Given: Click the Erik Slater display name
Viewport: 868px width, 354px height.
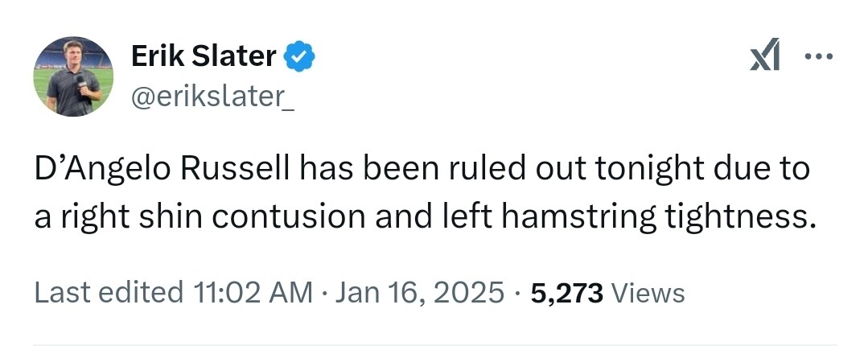Looking at the screenshot, I should coord(204,56).
